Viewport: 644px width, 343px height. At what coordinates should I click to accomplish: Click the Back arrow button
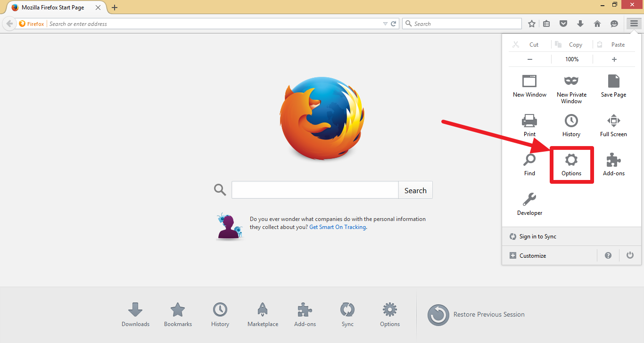pyautogui.click(x=9, y=24)
